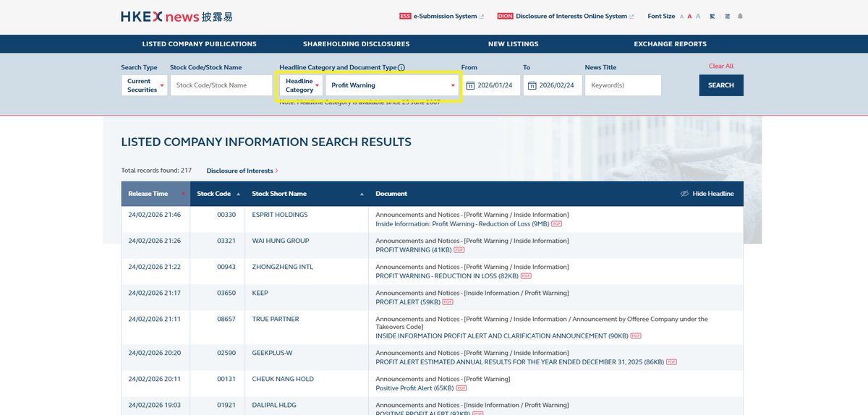Sort by Stock Code column
Image resolution: width=868 pixels, height=415 pixels.
click(x=217, y=194)
